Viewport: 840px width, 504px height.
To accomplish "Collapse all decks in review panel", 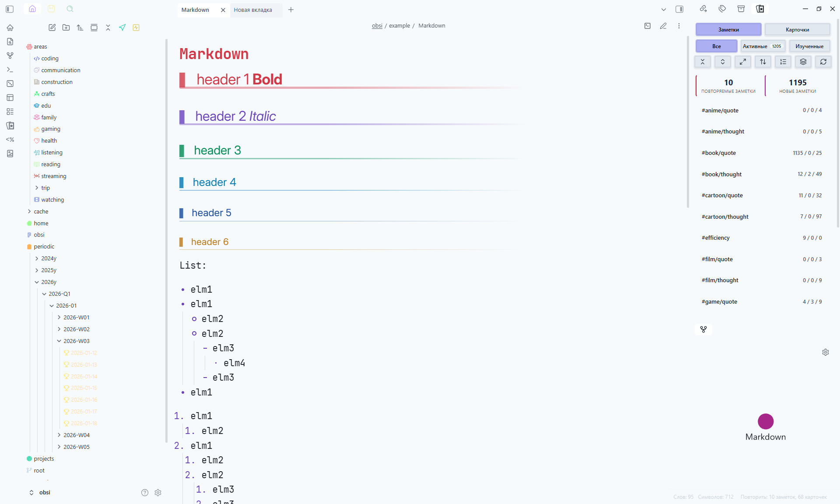I will point(703,62).
